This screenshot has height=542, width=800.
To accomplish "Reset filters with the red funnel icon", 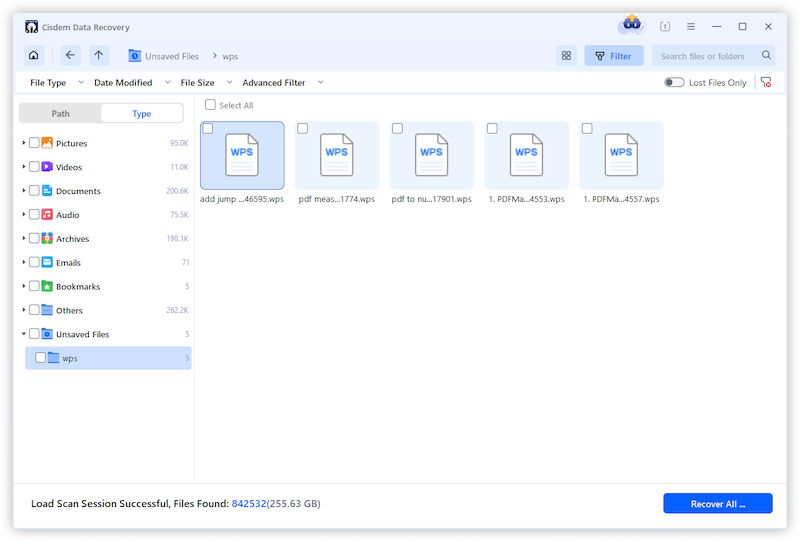I will [x=766, y=82].
